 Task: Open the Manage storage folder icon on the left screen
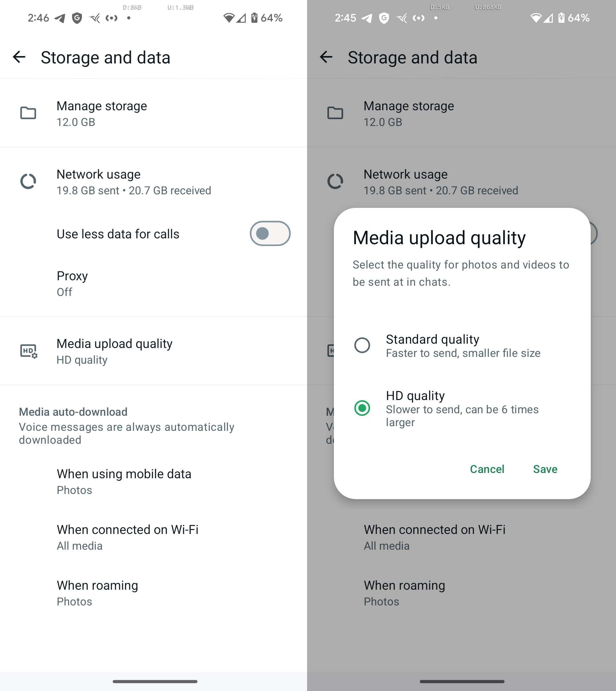[28, 113]
